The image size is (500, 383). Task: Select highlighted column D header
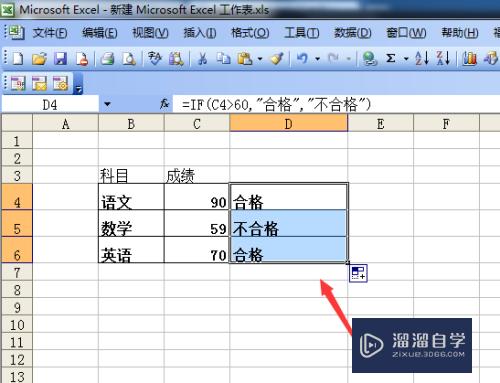coord(289,124)
